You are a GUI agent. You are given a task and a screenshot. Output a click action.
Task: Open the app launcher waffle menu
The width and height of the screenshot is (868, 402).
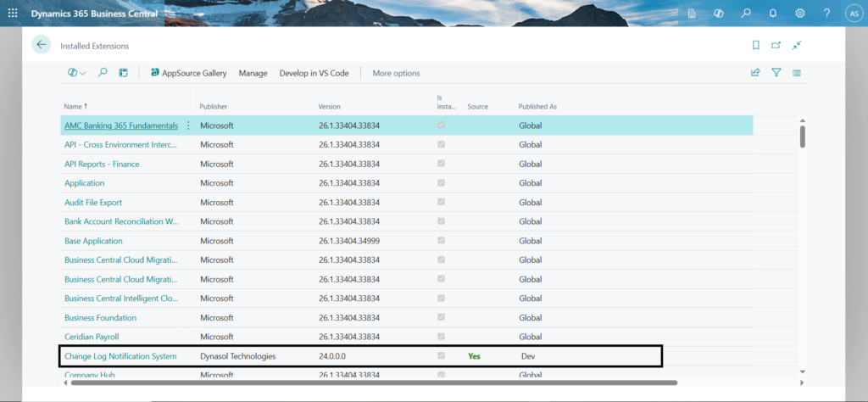coord(13,14)
